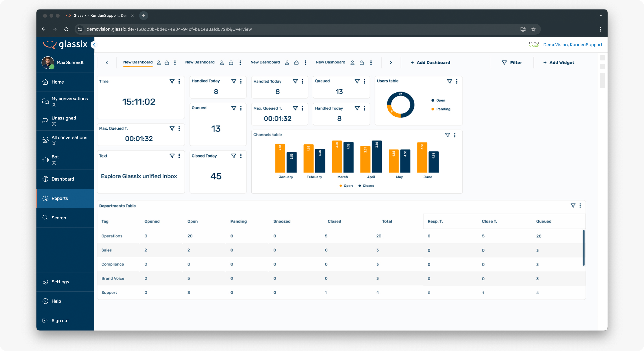Open My conversations in sidebar
The image size is (644, 351).
pyautogui.click(x=65, y=101)
